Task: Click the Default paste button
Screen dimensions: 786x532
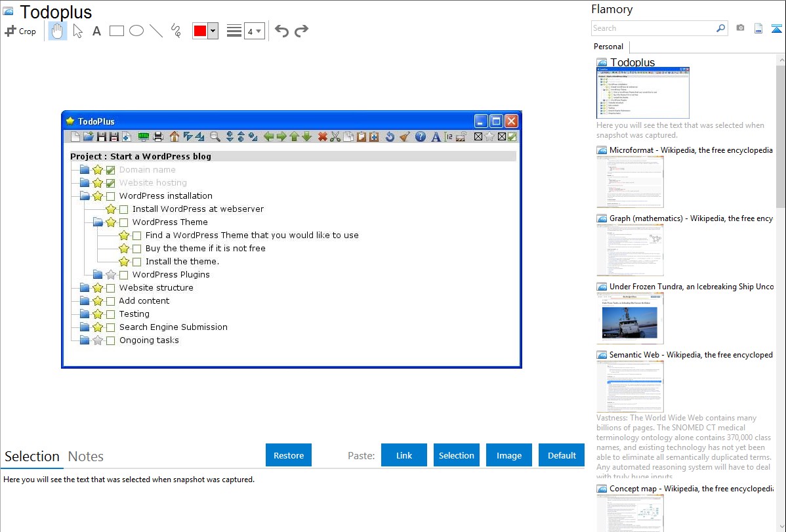Action: (x=562, y=455)
